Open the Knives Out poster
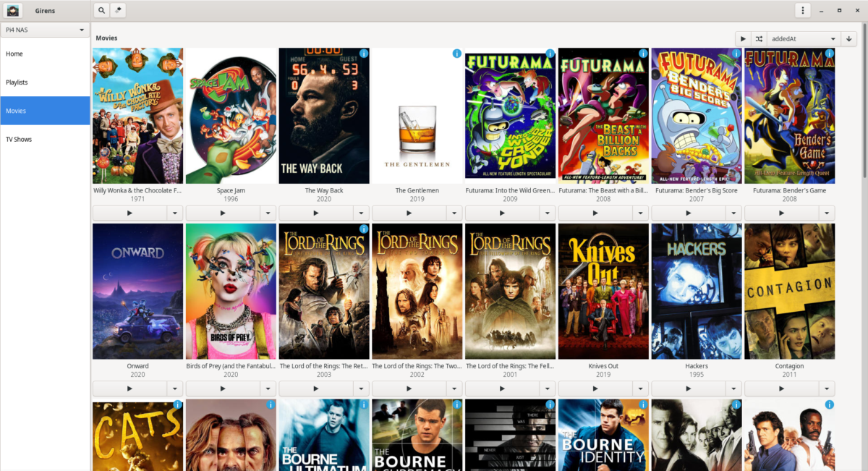 [604, 291]
